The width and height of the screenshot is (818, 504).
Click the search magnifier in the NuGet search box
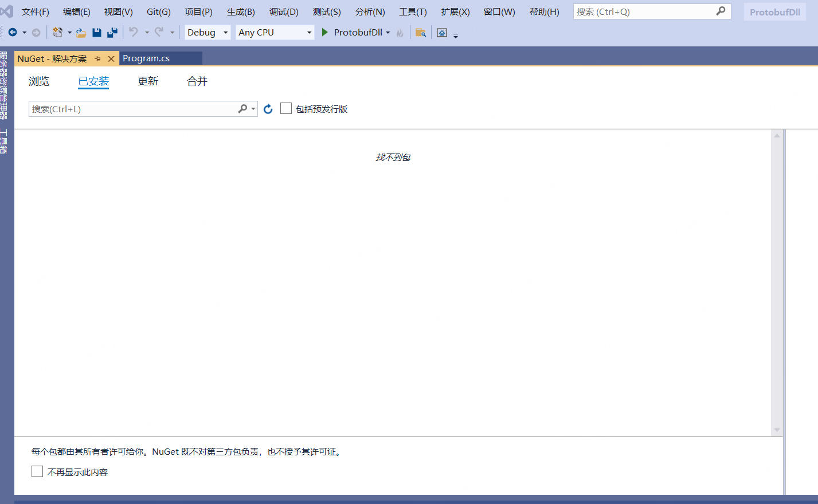tap(243, 108)
